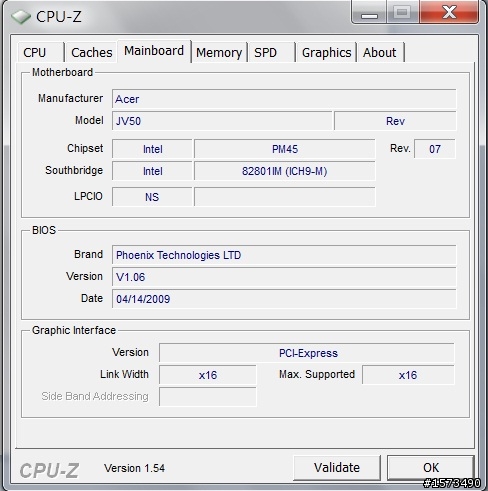Viewport: 488px width, 491px height.
Task: Click the Version 1.54 label
Action: tap(134, 468)
